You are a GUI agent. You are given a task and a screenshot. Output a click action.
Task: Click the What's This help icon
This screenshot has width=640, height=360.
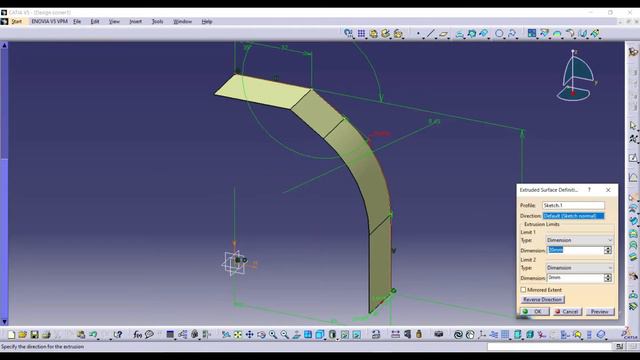click(118, 335)
